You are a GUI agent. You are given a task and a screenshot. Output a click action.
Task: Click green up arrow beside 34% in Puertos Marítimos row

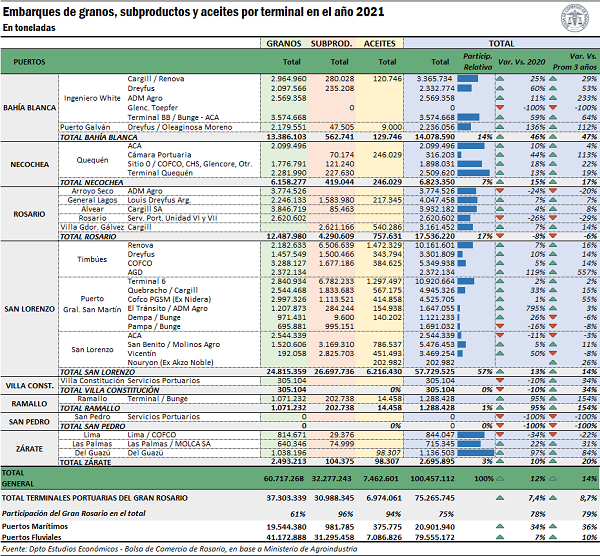[x=500, y=527]
